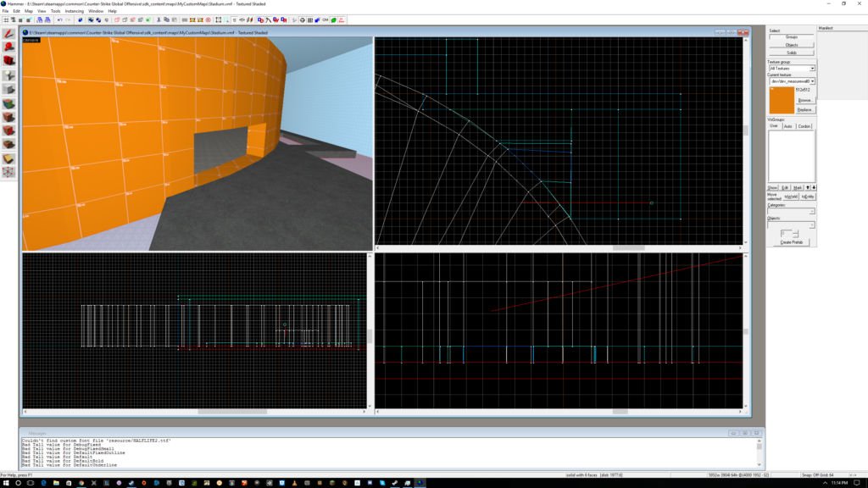Click the Windows Start button

click(5, 483)
